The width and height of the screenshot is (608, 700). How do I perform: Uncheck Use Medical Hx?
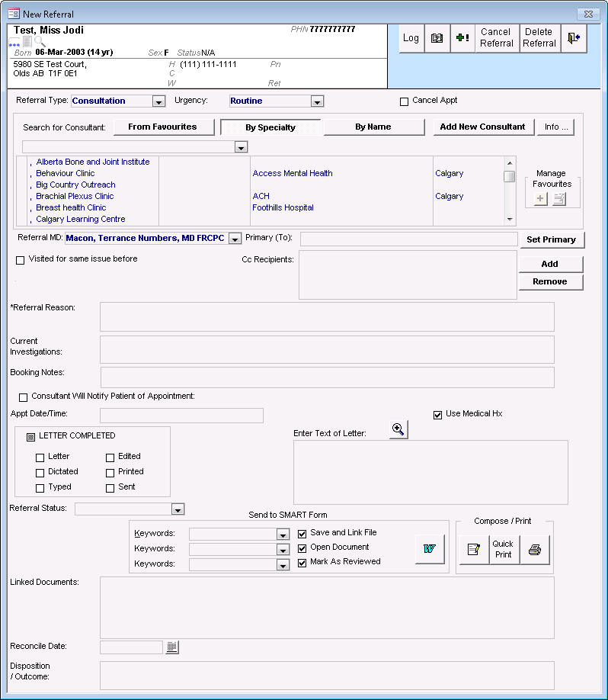(437, 415)
